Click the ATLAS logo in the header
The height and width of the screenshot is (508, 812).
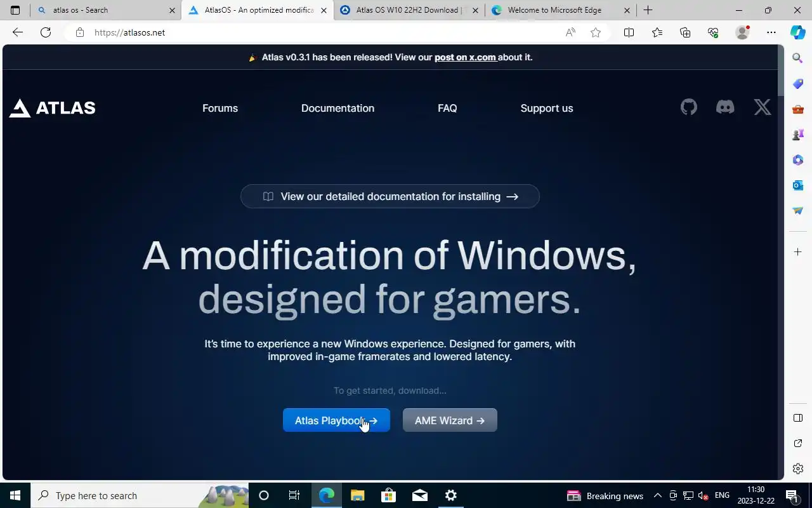click(x=52, y=108)
